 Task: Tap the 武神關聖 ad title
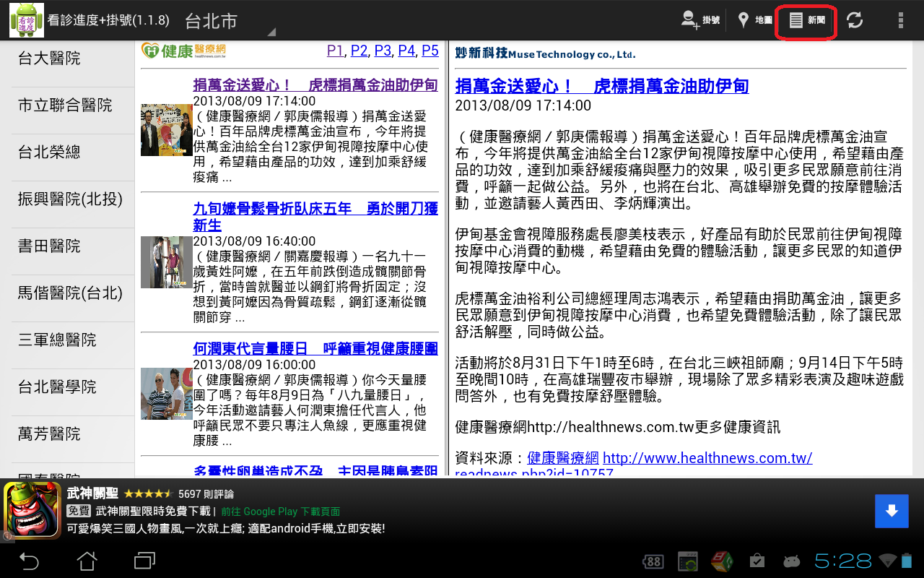92,494
